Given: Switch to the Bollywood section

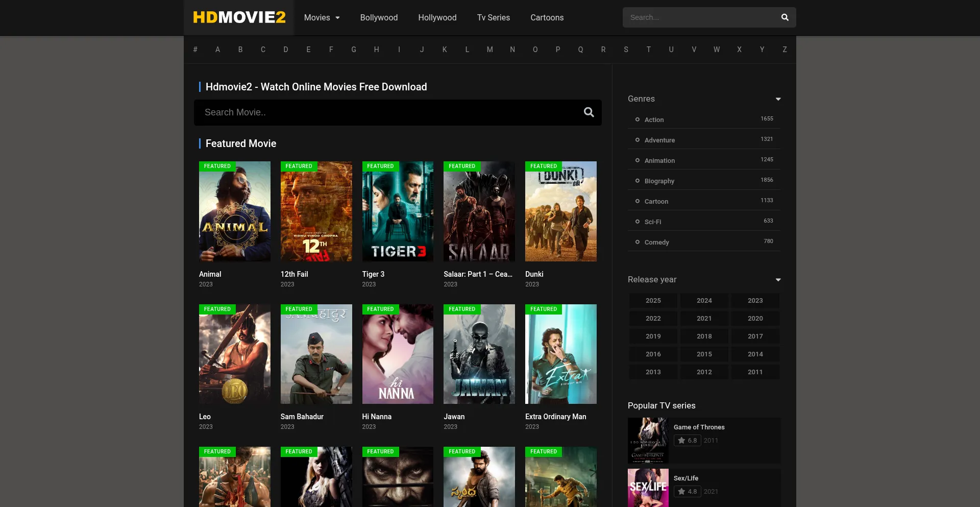Looking at the screenshot, I should 378,17.
